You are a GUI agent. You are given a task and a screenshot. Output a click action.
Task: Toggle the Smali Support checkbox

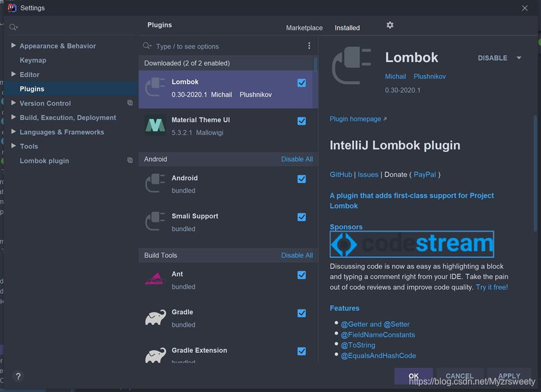pos(302,217)
